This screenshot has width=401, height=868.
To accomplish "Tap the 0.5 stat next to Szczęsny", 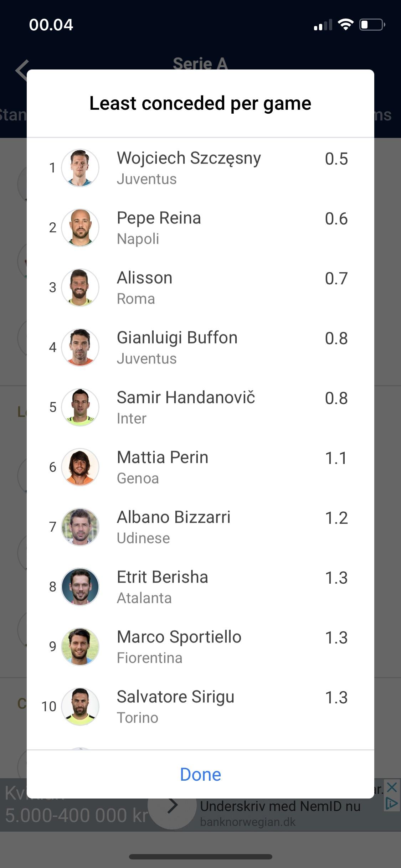I will pyautogui.click(x=336, y=159).
